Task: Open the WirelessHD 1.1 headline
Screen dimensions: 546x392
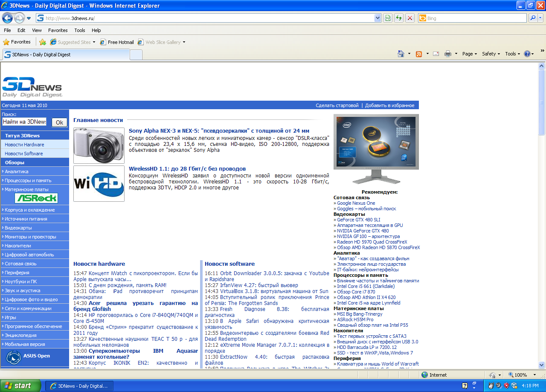Action: pyautogui.click(x=187, y=169)
